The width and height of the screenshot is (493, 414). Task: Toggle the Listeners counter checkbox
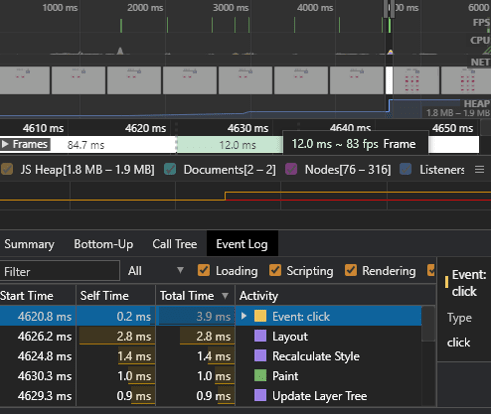tap(405, 170)
